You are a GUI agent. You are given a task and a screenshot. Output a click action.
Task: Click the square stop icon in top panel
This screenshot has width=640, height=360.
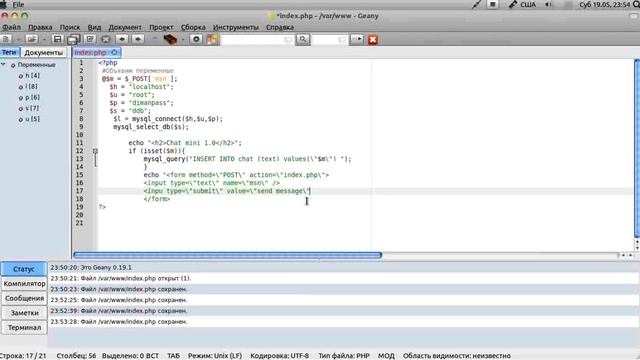(493, 4)
